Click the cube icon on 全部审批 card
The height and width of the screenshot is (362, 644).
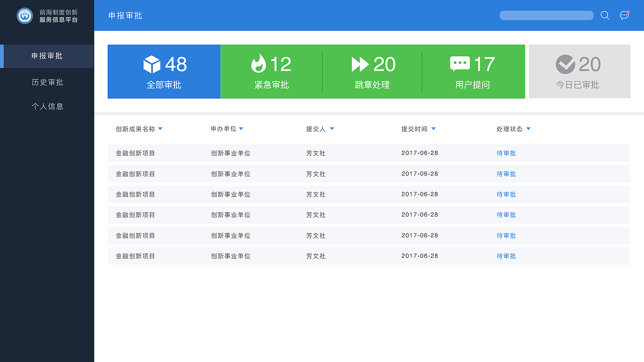coord(152,63)
